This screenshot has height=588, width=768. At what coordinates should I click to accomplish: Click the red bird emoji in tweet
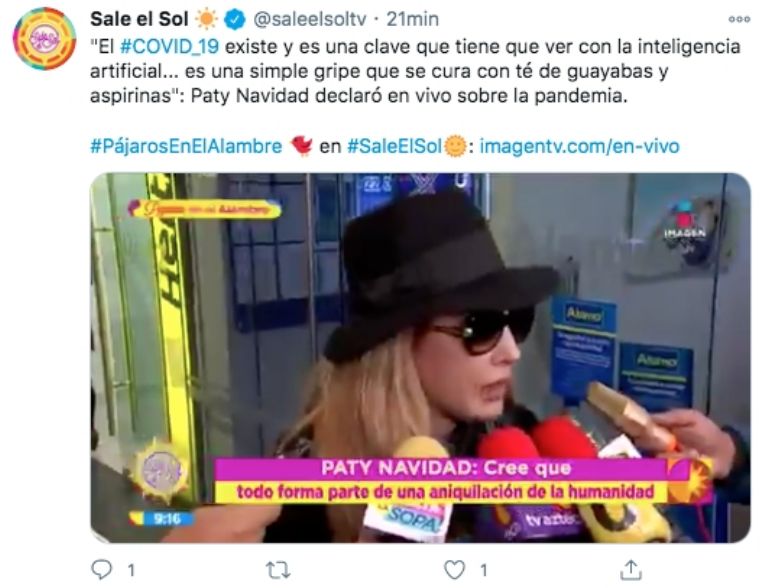pyautogui.click(x=301, y=146)
